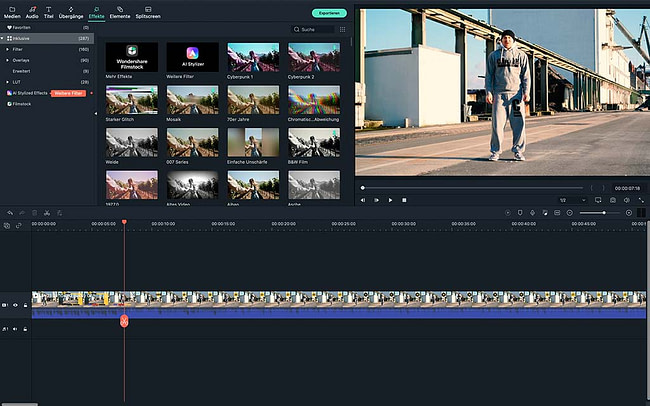650x406 pixels.
Task: Toggle video track 1 visibility eye
Action: (x=15, y=305)
